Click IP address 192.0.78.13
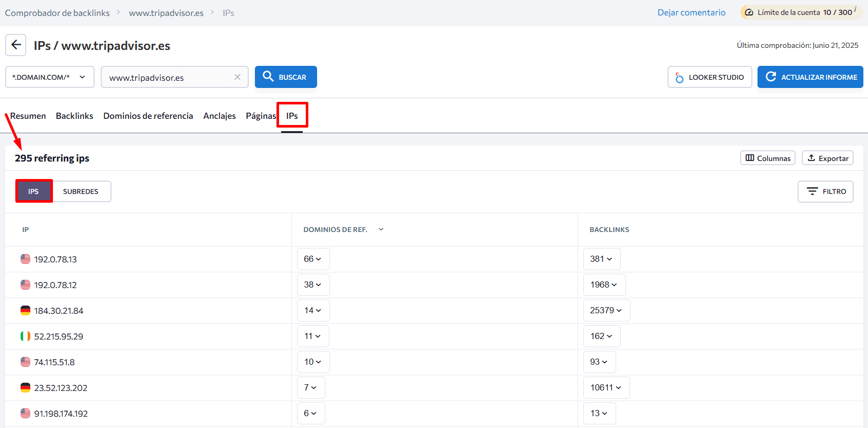This screenshot has width=868, height=428. point(56,259)
